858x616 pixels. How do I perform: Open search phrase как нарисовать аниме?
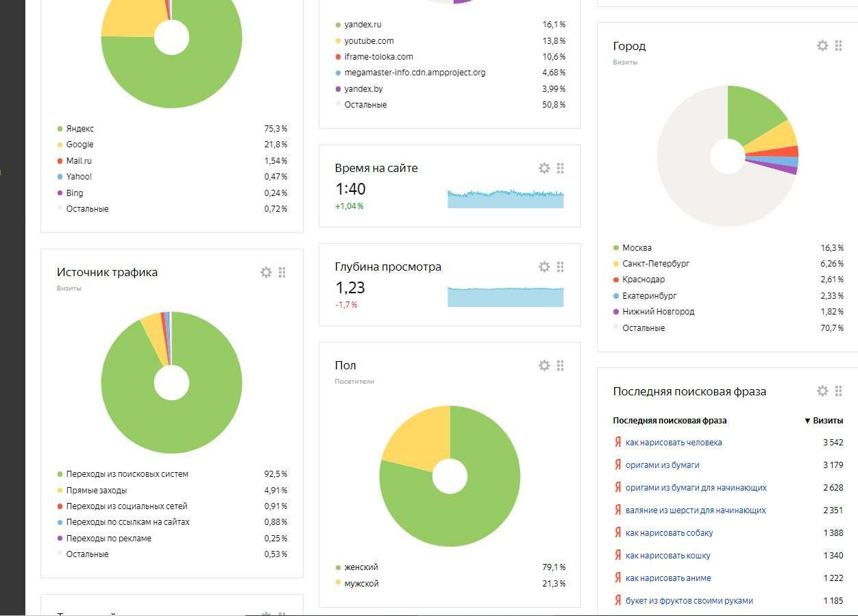[668, 578]
